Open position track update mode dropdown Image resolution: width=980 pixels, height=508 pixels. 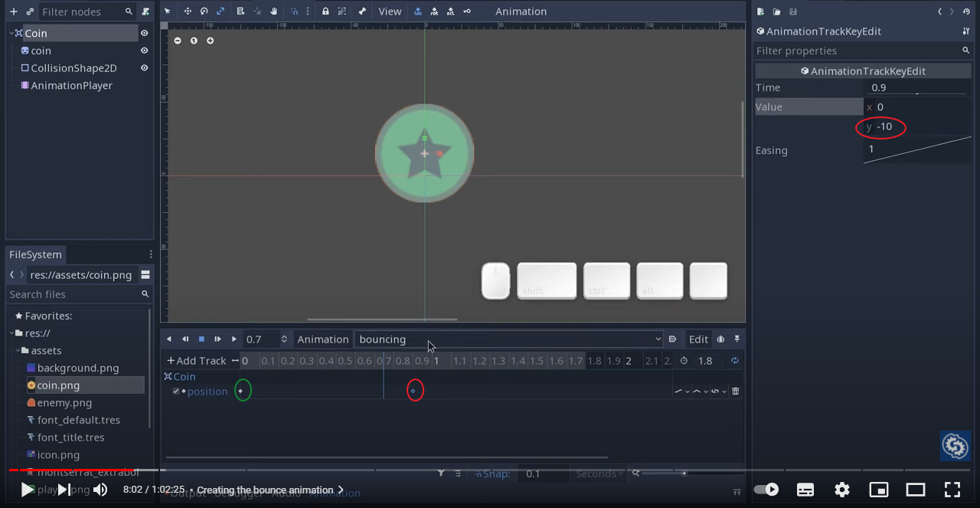(x=682, y=392)
